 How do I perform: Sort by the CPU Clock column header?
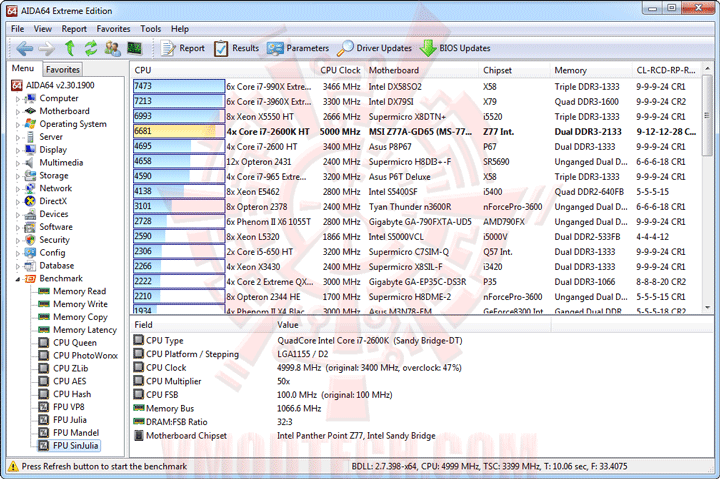point(340,70)
